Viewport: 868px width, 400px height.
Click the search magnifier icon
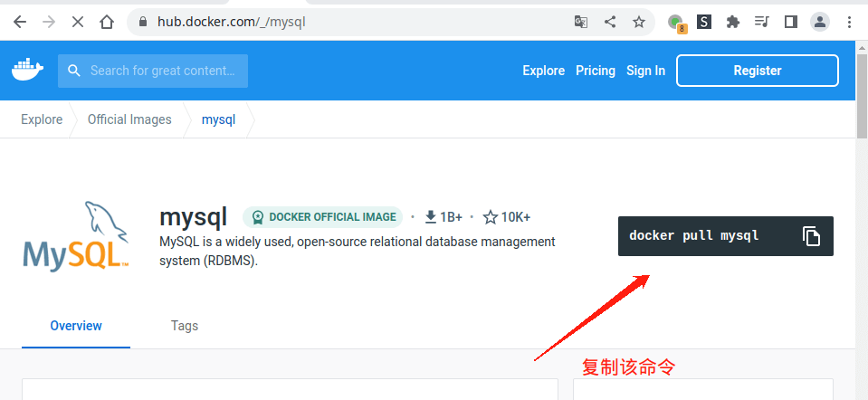74,71
